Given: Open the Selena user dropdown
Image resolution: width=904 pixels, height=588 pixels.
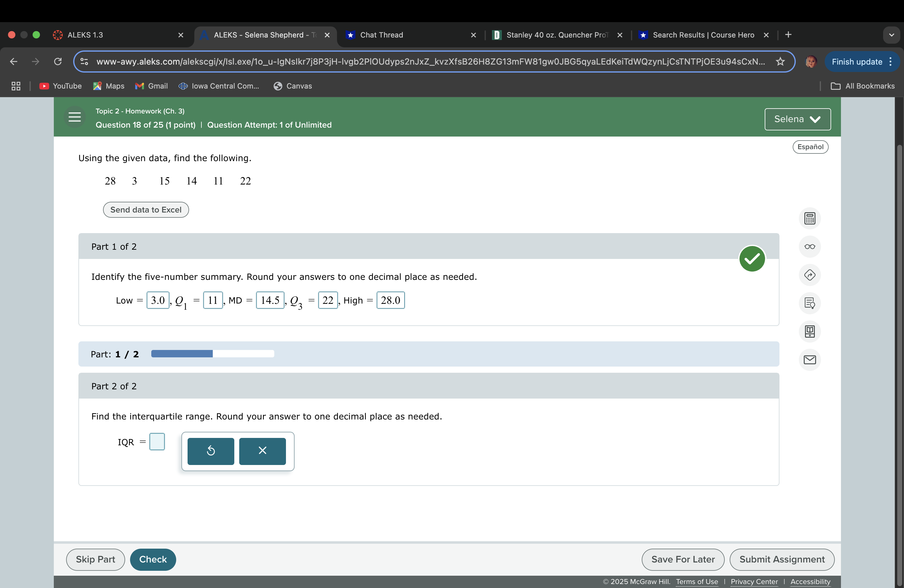Looking at the screenshot, I should [x=797, y=119].
